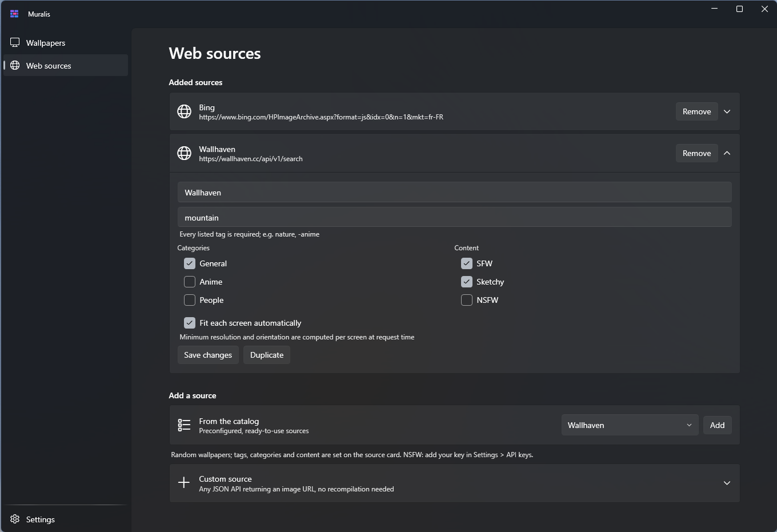Viewport: 777px width, 532px height.
Task: Click the tags field containing mountain
Action: (x=454, y=217)
